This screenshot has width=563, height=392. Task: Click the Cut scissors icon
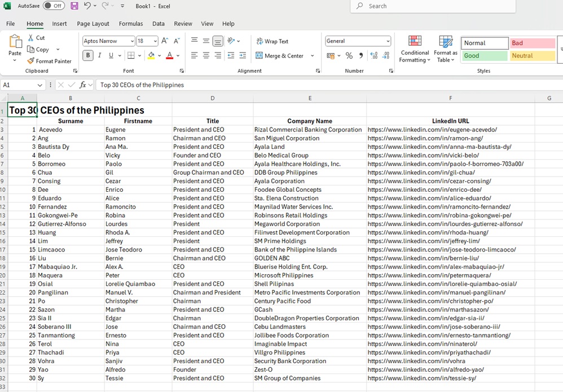[31, 38]
